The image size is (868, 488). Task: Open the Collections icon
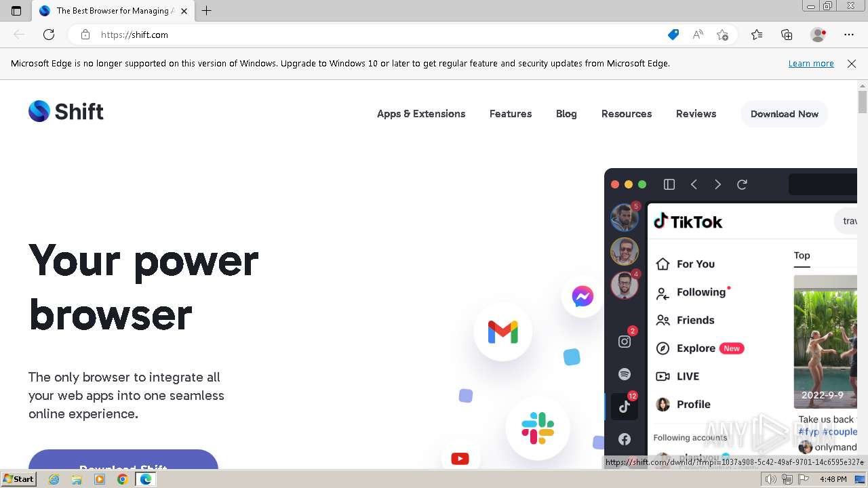787,35
